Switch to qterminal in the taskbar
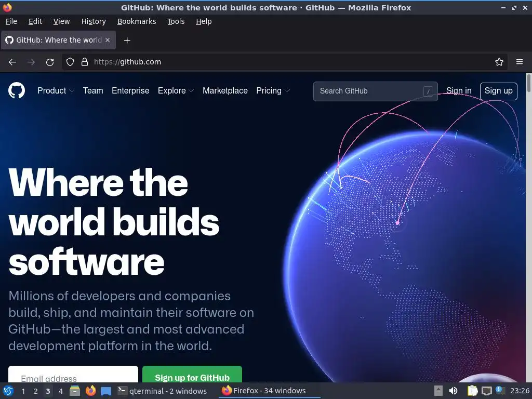Image resolution: width=532 pixels, height=399 pixels. click(x=162, y=391)
